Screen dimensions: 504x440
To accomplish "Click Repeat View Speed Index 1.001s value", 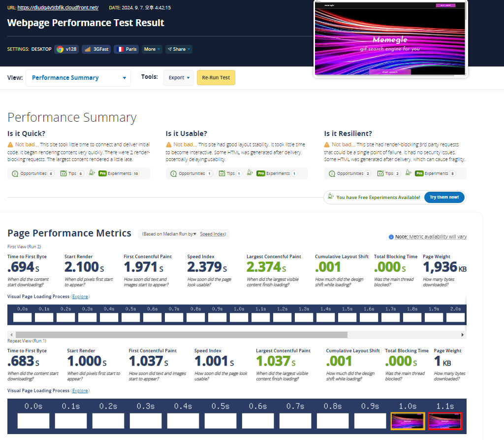I will (x=214, y=361).
